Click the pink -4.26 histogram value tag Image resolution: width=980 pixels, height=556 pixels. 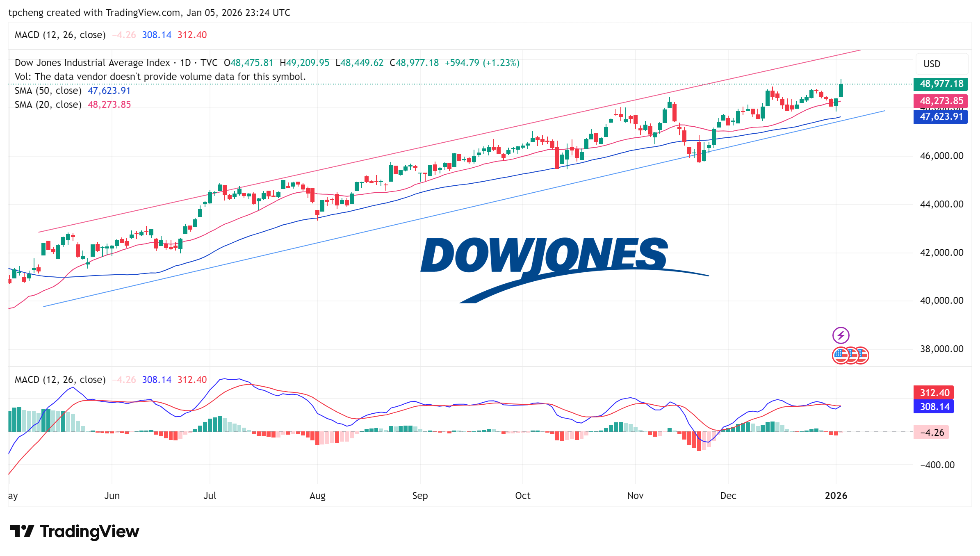point(932,433)
